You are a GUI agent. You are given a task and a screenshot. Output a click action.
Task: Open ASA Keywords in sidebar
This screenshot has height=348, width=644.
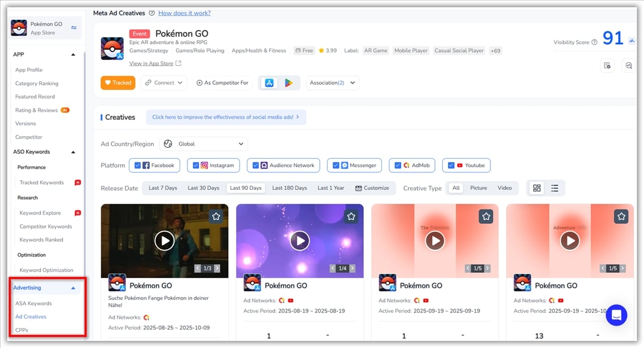(33, 303)
